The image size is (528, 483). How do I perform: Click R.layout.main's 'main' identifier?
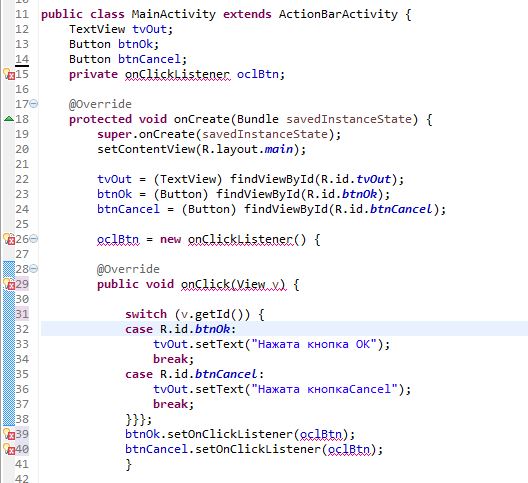278,149
